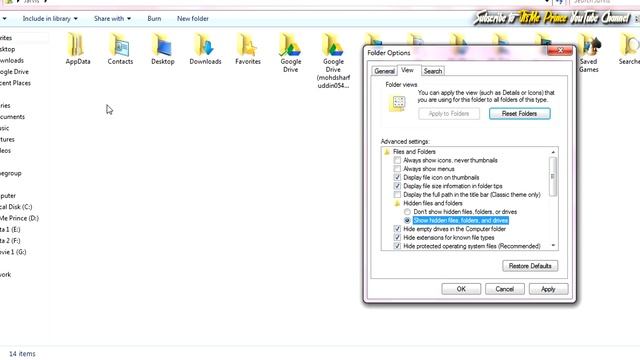Click the Burn toolbar command

[x=154, y=19]
